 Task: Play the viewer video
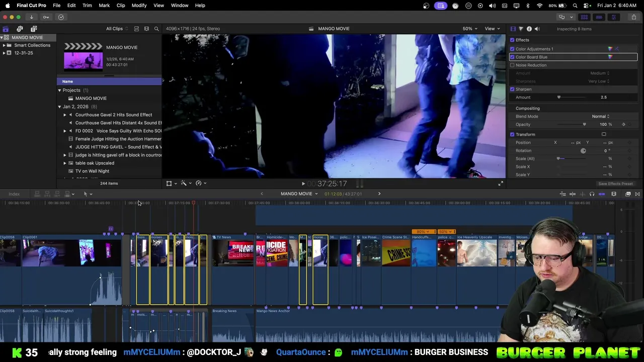click(303, 184)
